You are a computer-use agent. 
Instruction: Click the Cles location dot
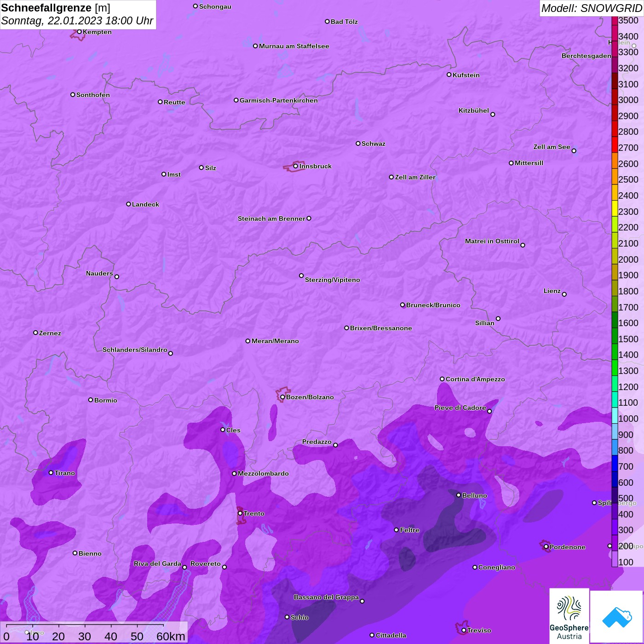click(223, 430)
